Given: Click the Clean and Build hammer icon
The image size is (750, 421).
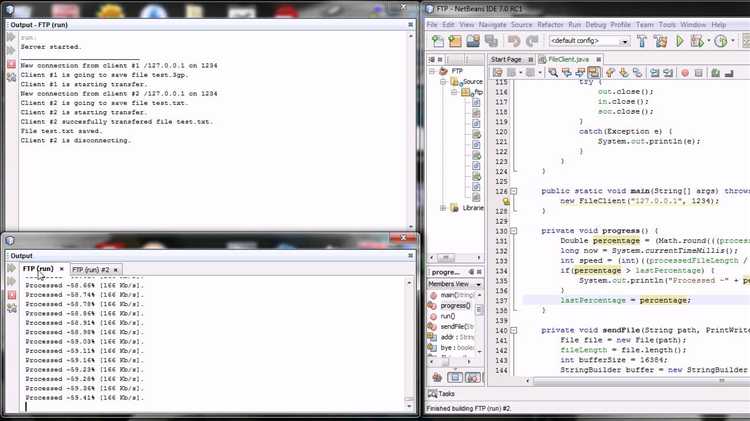Looking at the screenshot, I should coord(661,41).
